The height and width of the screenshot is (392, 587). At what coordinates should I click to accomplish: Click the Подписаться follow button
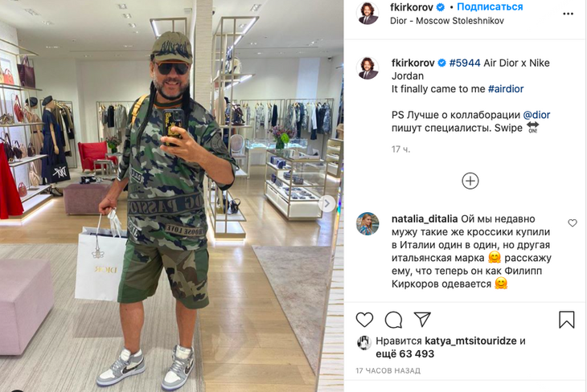tap(490, 6)
